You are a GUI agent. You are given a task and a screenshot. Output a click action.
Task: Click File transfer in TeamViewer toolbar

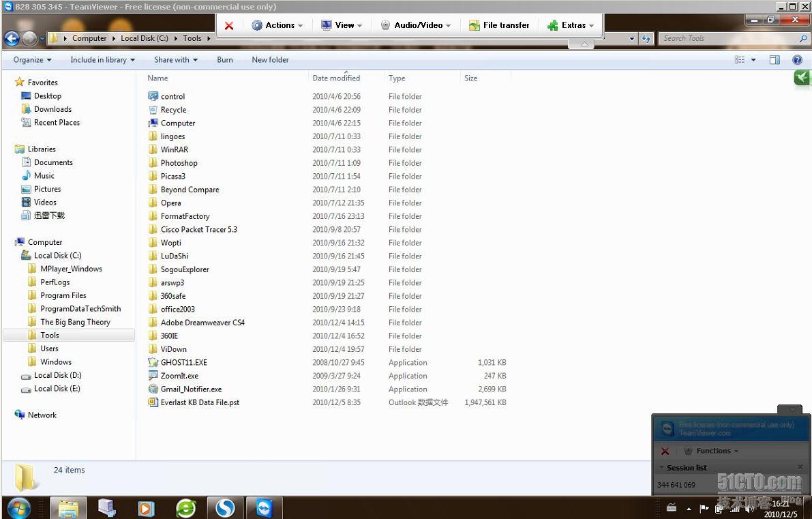[x=499, y=25]
